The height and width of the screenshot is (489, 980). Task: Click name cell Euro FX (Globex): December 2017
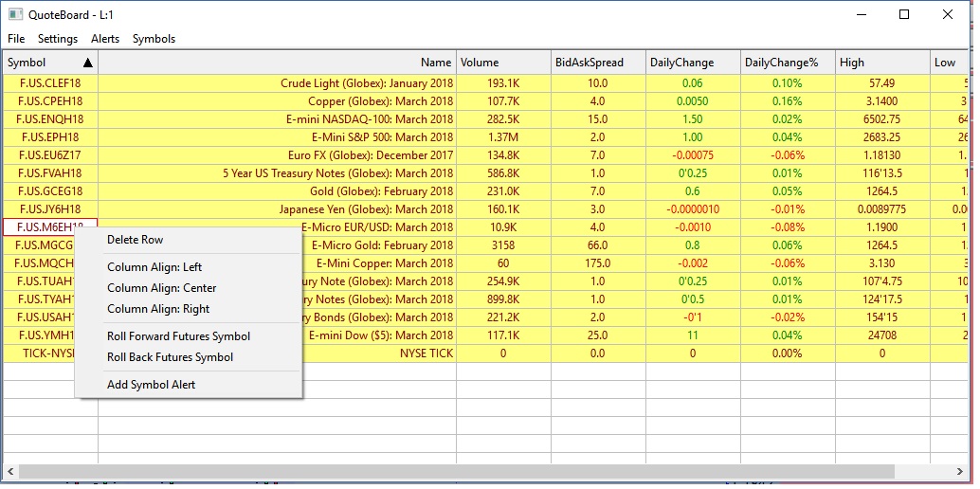point(278,155)
